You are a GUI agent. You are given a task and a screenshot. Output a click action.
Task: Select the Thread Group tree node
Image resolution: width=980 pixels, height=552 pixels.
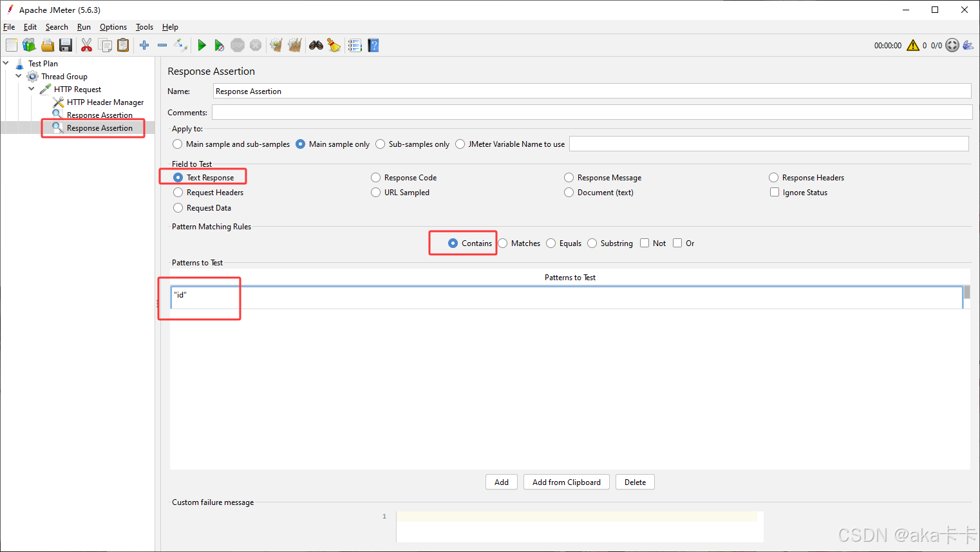(x=64, y=77)
